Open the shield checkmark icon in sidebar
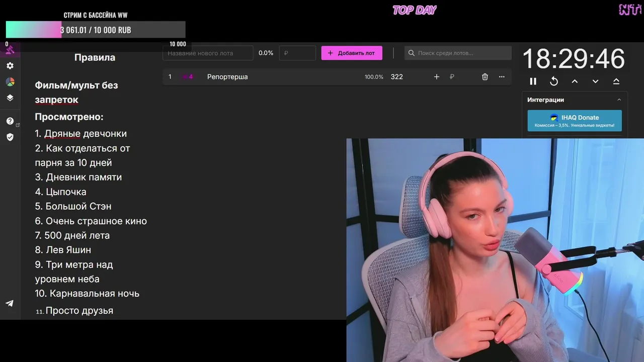The image size is (644, 362). tap(10, 137)
